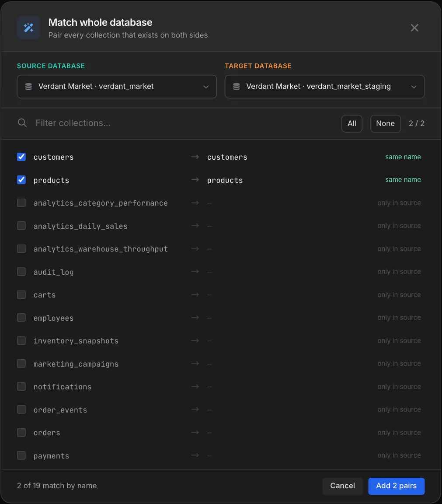Click analytics_daily_sales collection name
The image size is (442, 504).
pyautogui.click(x=80, y=226)
